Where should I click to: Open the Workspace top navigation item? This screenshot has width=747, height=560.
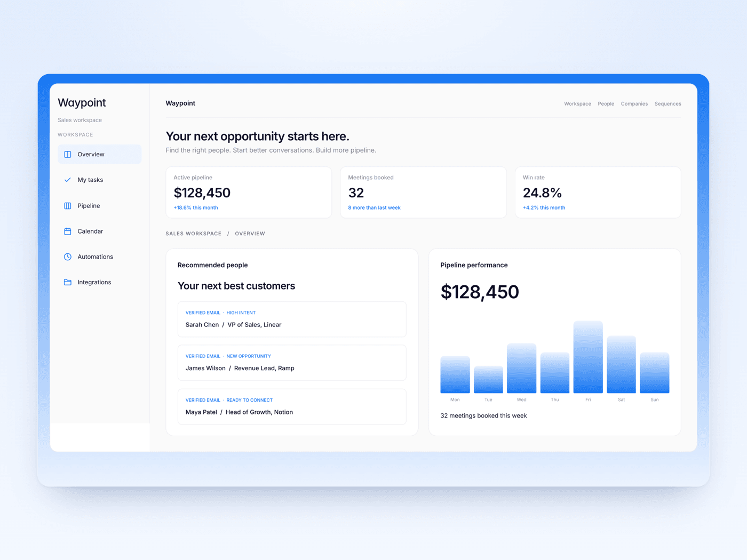point(577,104)
